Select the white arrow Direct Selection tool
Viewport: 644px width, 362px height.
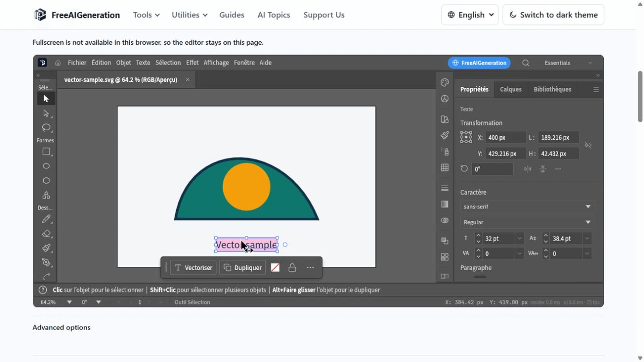(x=46, y=113)
